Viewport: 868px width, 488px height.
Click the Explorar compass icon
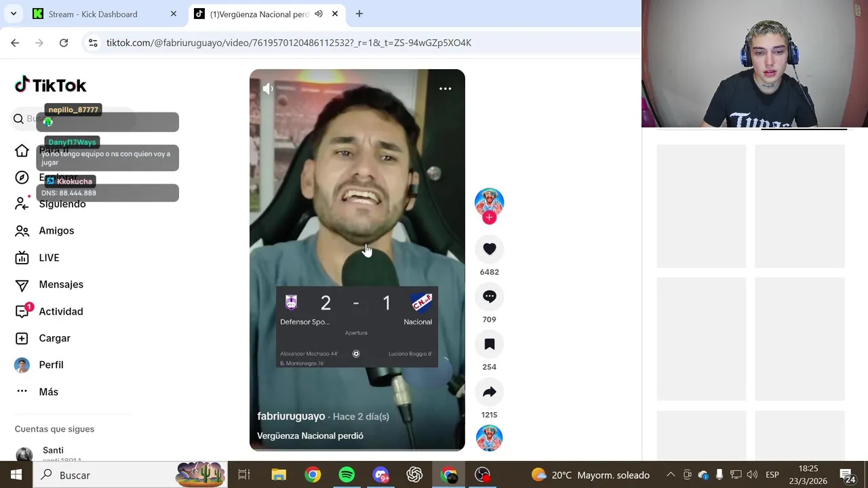22,178
